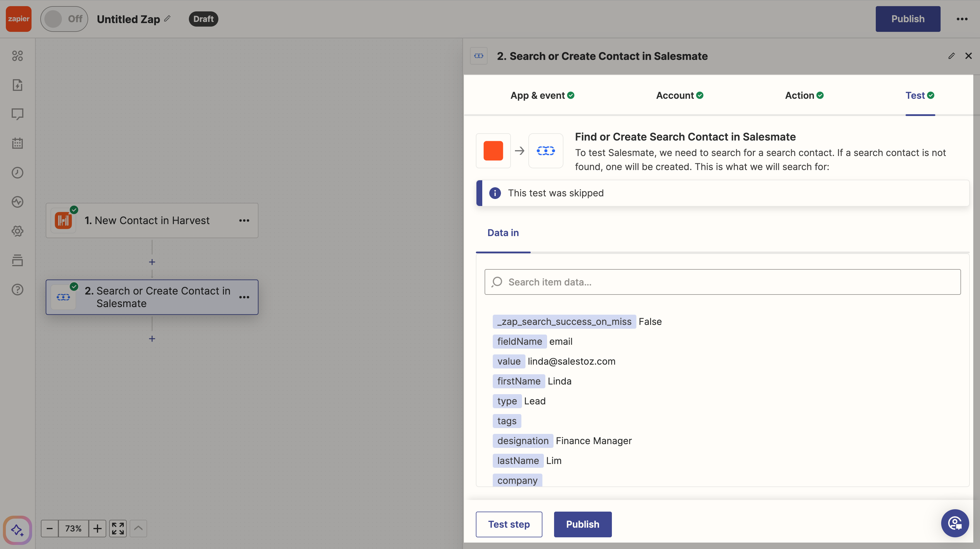This screenshot has height=549, width=980.
Task: Click the 73% zoom level indicator
Action: pyautogui.click(x=73, y=529)
